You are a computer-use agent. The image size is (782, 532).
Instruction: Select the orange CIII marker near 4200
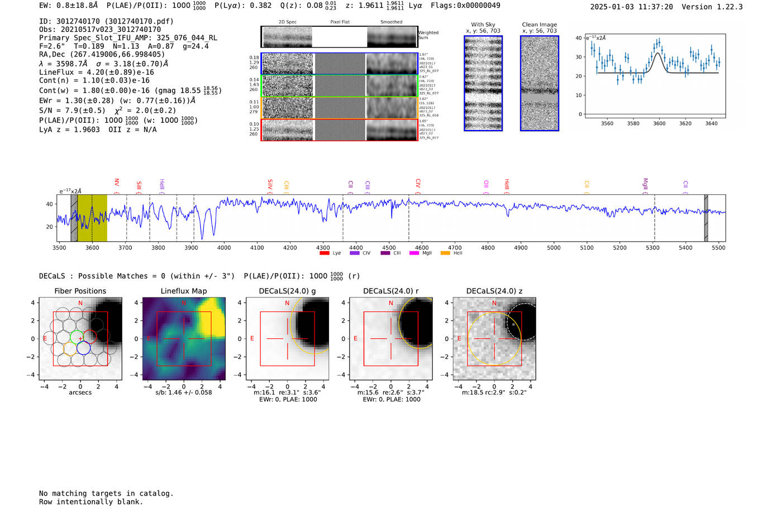[287, 187]
